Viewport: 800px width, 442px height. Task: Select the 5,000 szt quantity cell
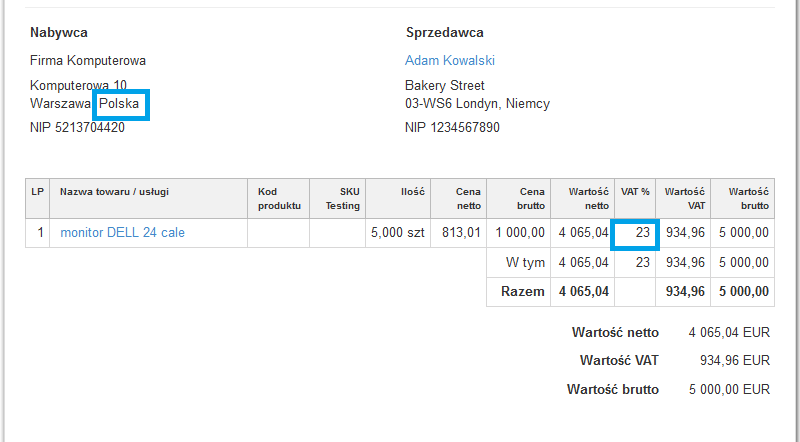click(399, 233)
